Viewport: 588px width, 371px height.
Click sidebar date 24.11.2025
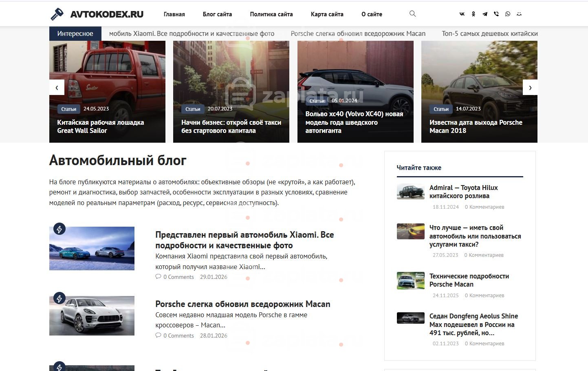[x=446, y=296]
